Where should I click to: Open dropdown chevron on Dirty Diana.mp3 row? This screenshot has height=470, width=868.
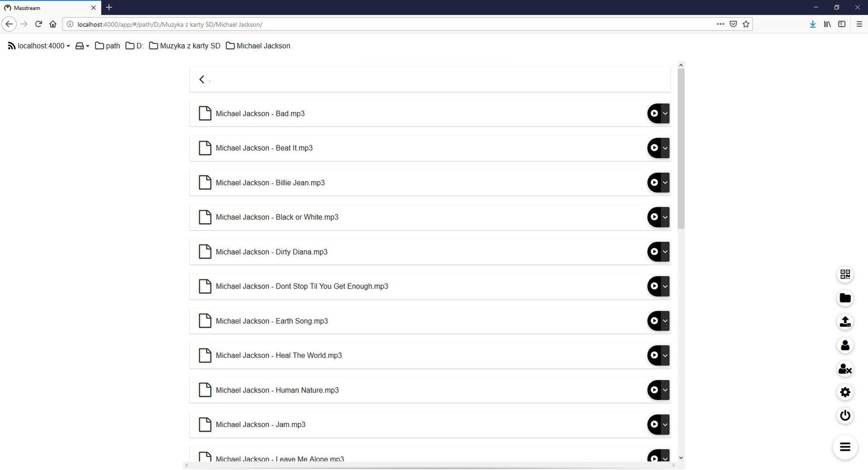665,252
